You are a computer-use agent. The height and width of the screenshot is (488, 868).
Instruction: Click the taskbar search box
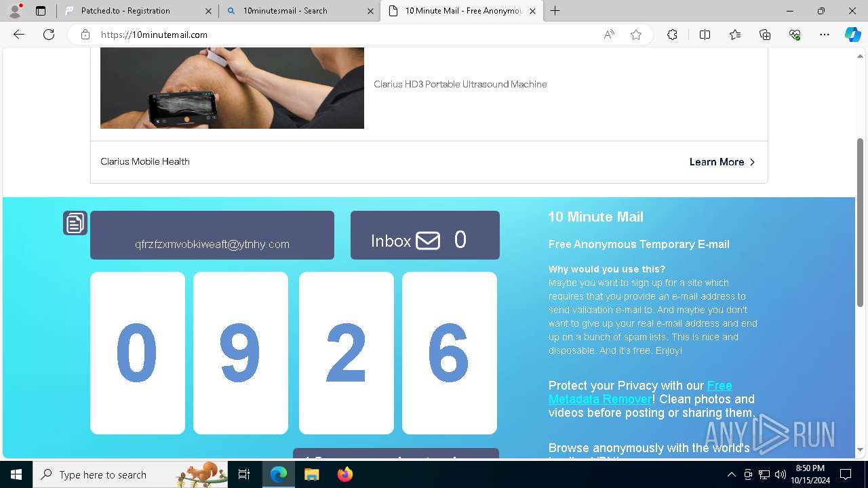(x=131, y=474)
